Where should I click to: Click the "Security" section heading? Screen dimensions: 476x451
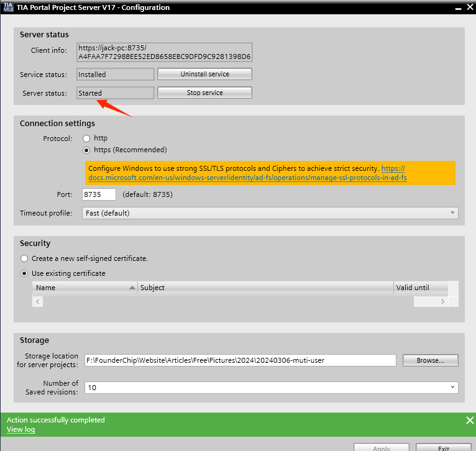click(35, 243)
